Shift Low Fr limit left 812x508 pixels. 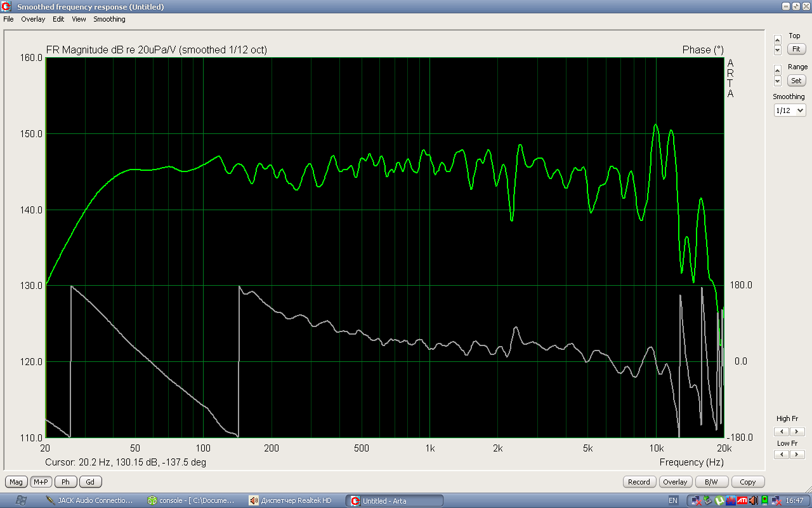[x=783, y=455]
